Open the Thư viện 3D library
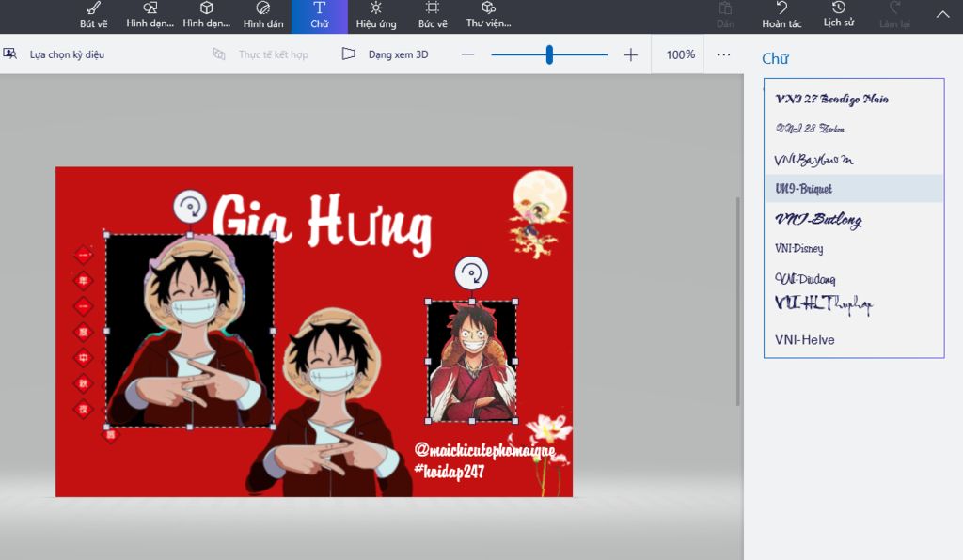 (488, 16)
